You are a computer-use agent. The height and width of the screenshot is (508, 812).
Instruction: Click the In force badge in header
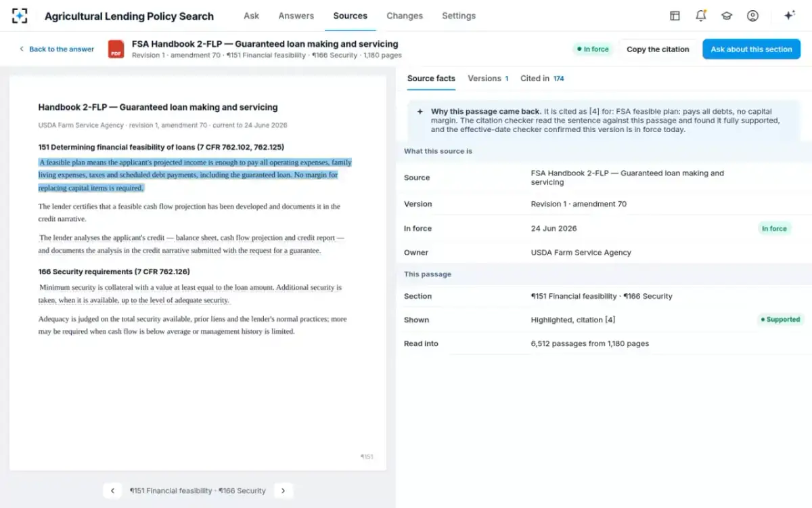(592, 49)
